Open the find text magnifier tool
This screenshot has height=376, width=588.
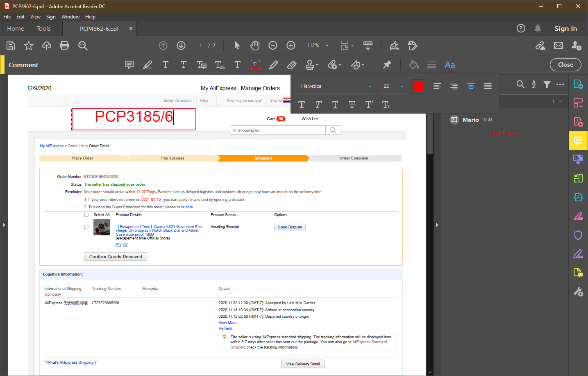83,46
